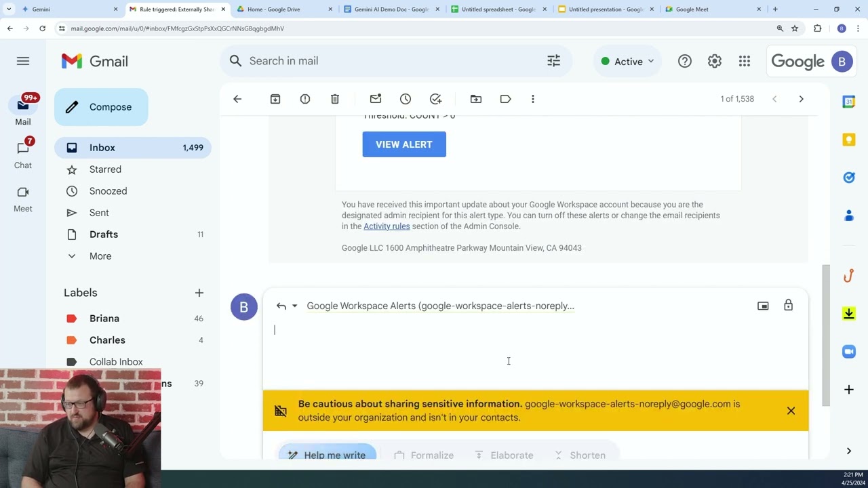Open the Briana label

[x=133, y=319]
